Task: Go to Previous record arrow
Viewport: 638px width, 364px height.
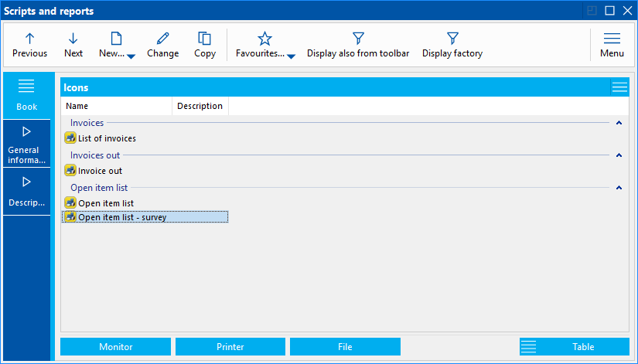Action: (29, 45)
